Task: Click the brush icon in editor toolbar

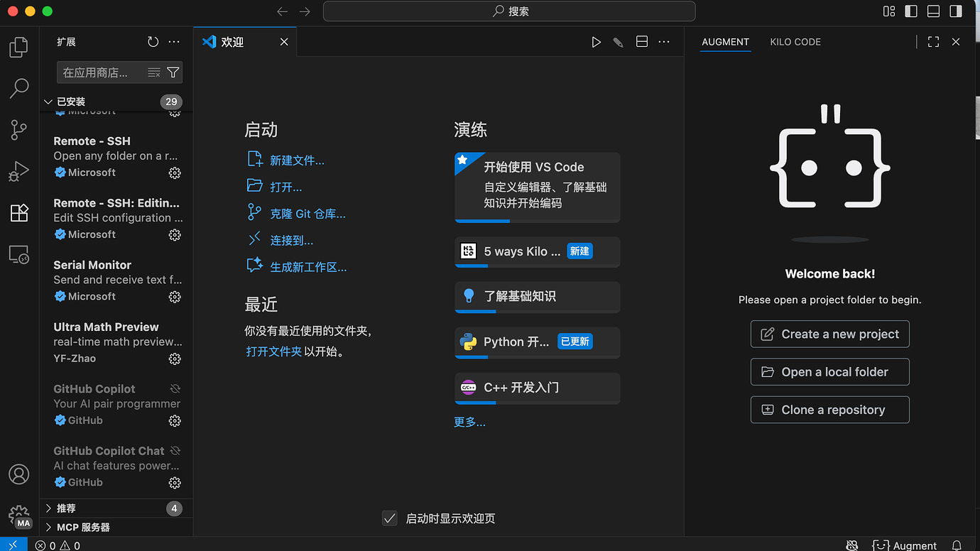Action: pyautogui.click(x=619, y=42)
